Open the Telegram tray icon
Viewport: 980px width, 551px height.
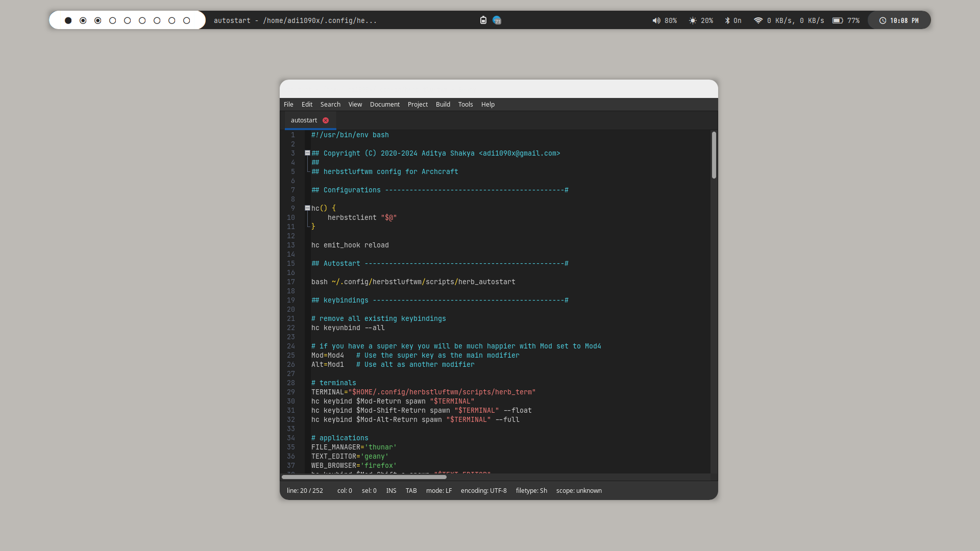[x=497, y=20]
